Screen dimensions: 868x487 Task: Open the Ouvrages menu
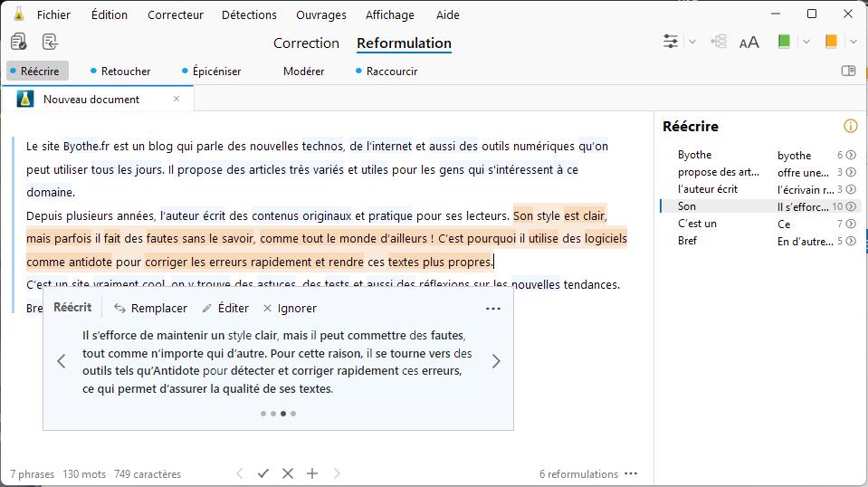(321, 15)
